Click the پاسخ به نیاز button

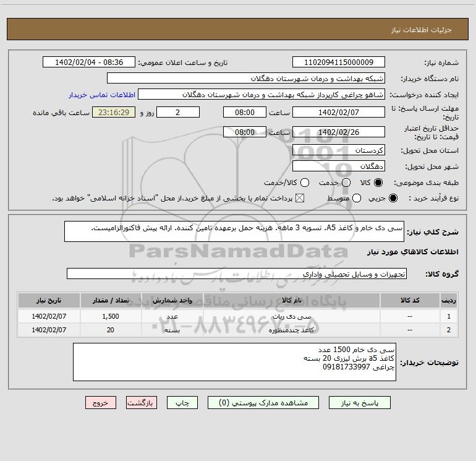coord(359,403)
